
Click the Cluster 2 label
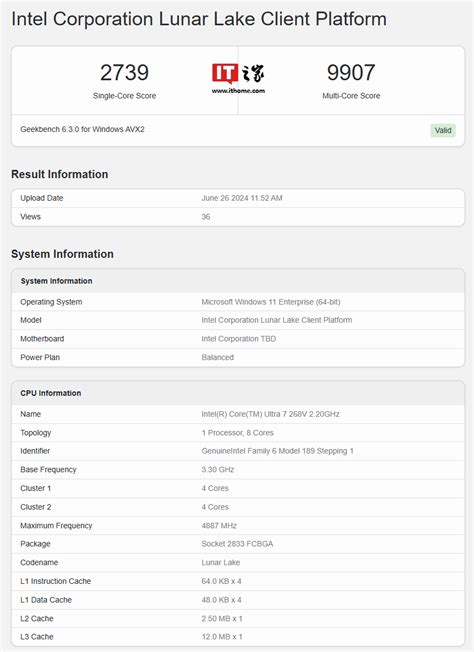[x=36, y=507]
